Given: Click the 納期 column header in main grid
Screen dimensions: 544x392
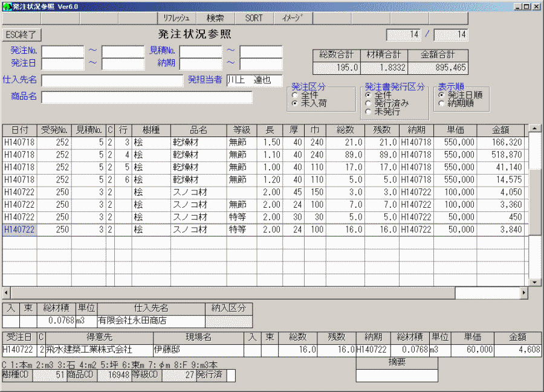Looking at the screenshot, I should coord(416,130).
